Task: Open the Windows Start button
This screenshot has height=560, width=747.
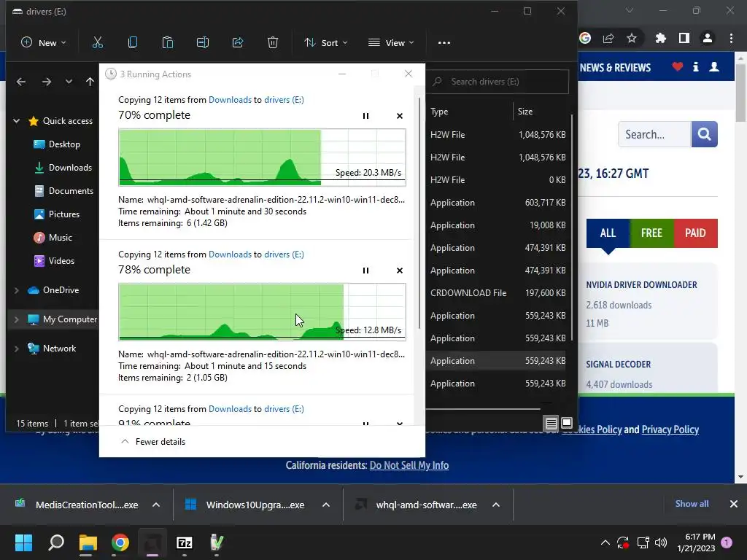Action: point(23,542)
